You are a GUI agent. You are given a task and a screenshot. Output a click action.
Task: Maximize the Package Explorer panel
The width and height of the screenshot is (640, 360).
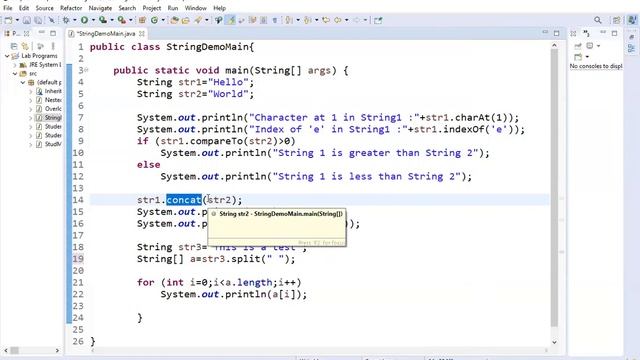(53, 33)
